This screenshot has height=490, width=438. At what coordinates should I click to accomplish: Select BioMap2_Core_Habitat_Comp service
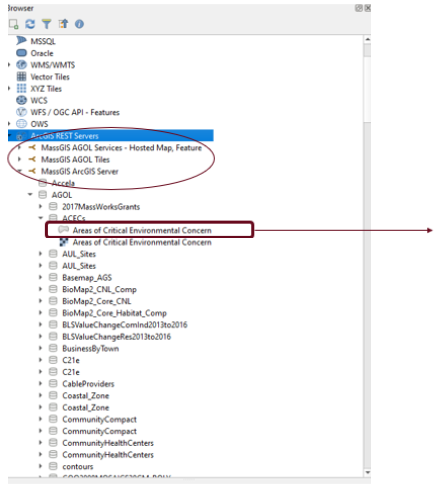(114, 313)
